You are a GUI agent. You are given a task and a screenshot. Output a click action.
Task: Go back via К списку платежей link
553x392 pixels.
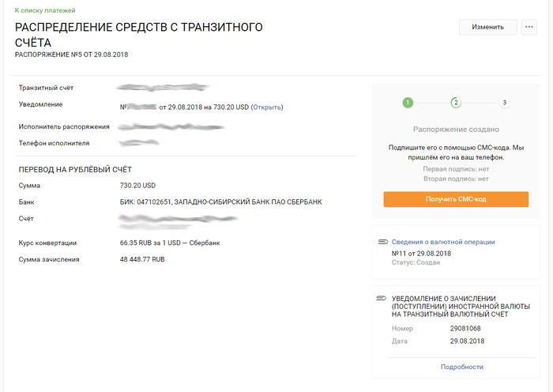45,9
